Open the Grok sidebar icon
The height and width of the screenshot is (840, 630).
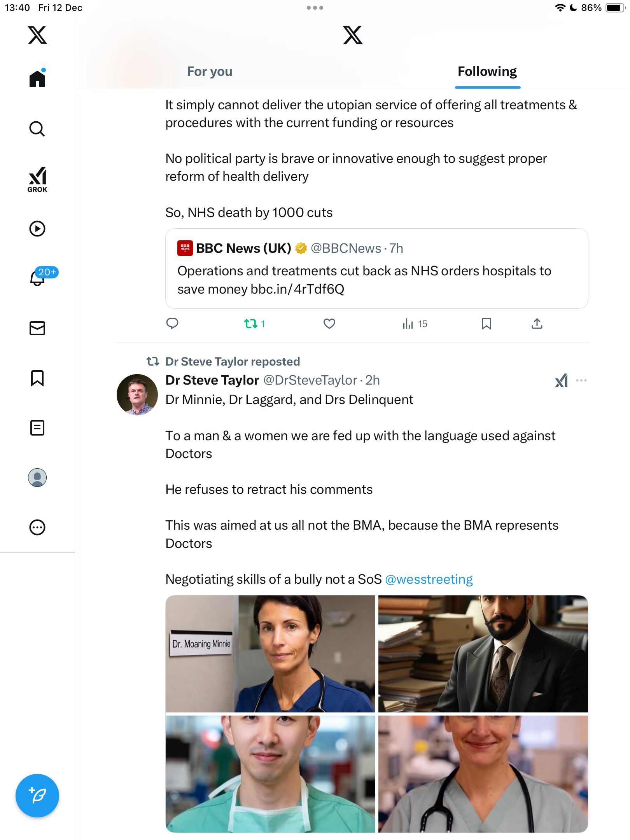coord(37,180)
